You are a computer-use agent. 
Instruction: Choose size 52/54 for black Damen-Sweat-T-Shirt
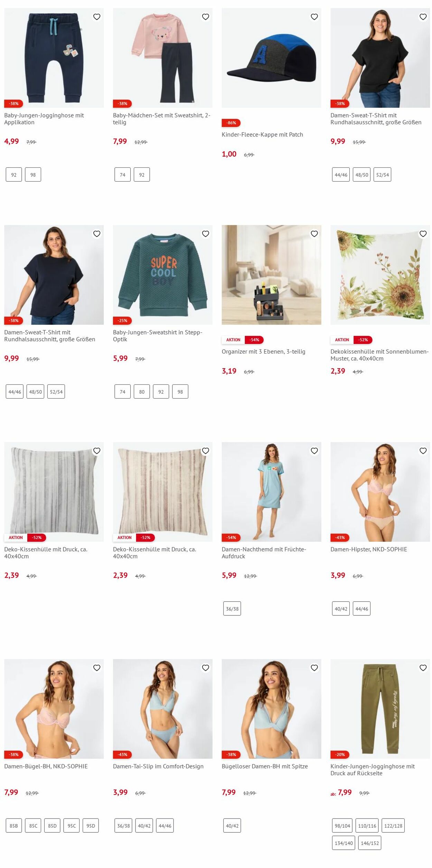[x=382, y=175]
